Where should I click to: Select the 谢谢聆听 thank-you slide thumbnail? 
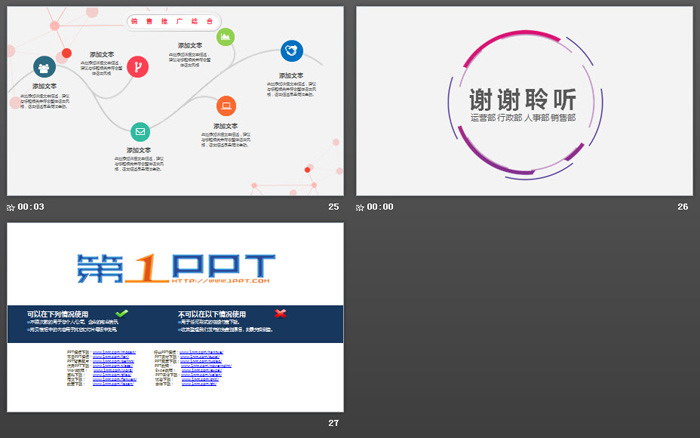pos(524,101)
